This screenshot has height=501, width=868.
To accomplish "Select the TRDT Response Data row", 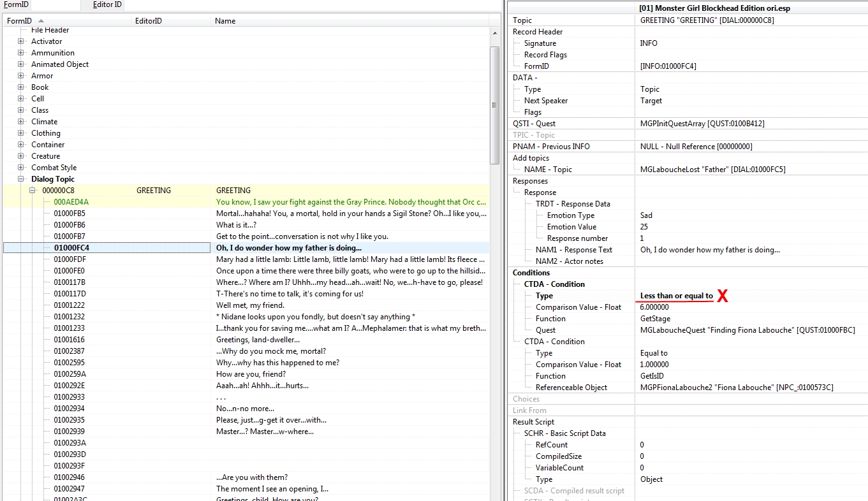I will pos(688,204).
